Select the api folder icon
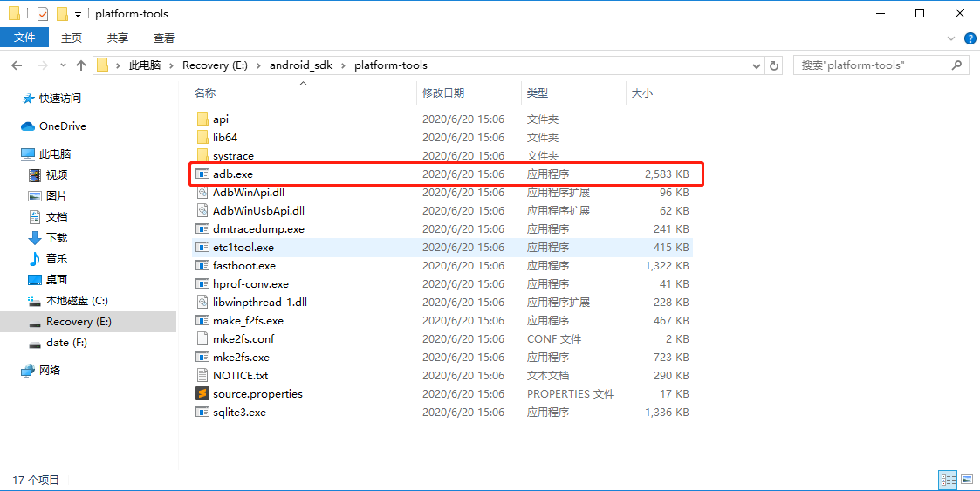The height and width of the screenshot is (491, 980). [x=202, y=119]
